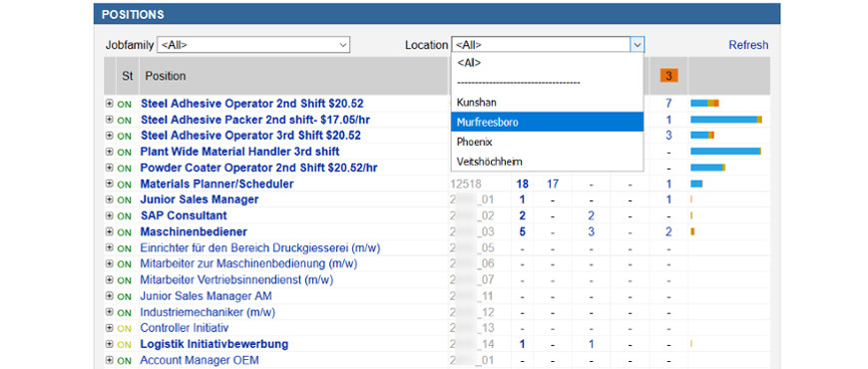Click the 18 count in Materials Planner row

[522, 184]
